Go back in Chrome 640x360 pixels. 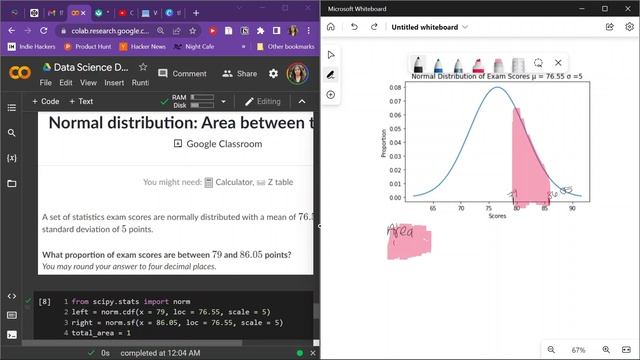tap(11, 31)
